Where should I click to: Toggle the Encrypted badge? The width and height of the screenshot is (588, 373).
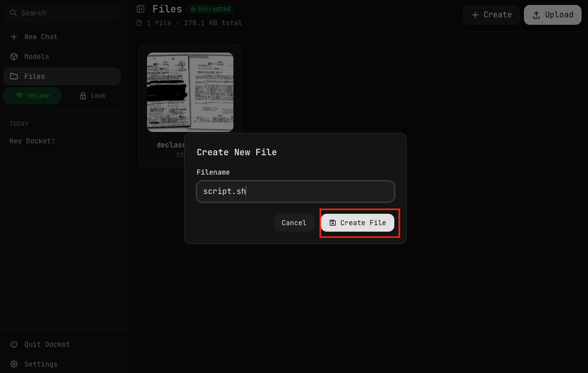coord(211,8)
